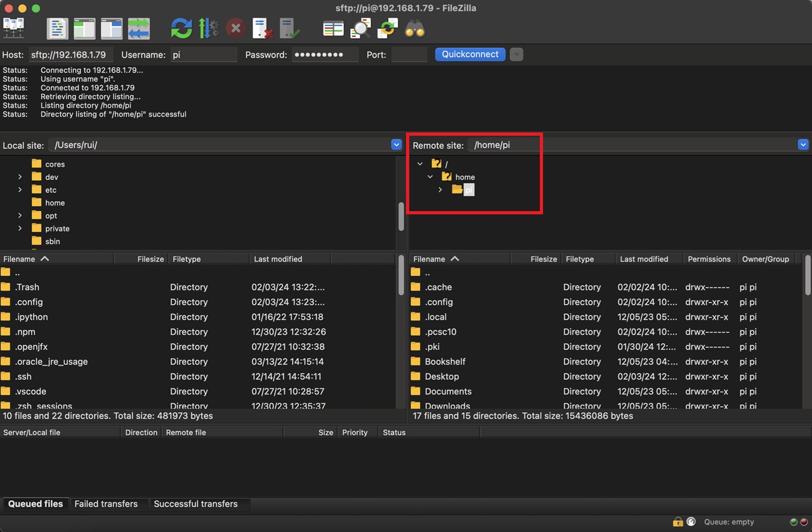Click the connection security lock icon
The height and width of the screenshot is (532, 812).
tap(677, 521)
